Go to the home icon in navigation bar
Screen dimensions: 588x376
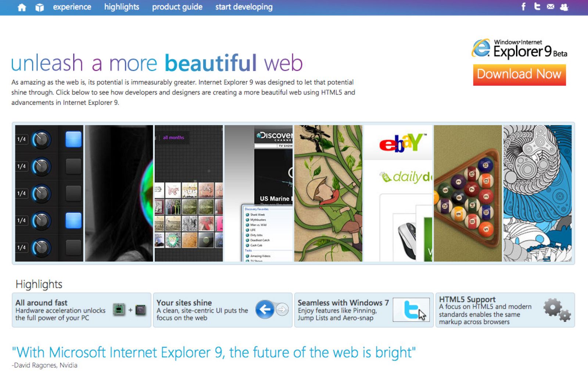(22, 7)
